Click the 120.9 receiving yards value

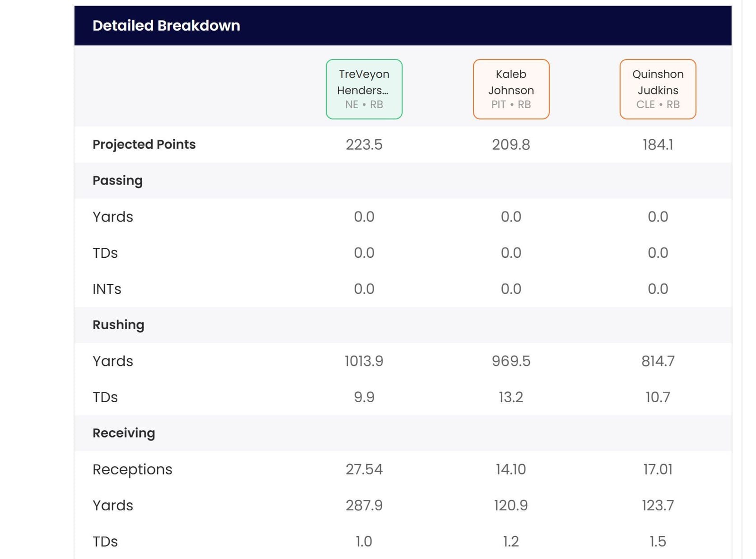click(511, 505)
